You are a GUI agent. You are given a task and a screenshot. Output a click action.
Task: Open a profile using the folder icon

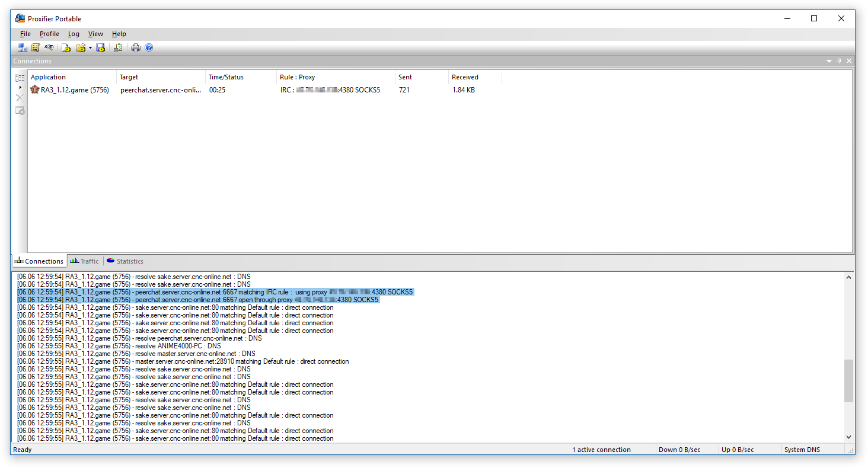[x=80, y=48]
